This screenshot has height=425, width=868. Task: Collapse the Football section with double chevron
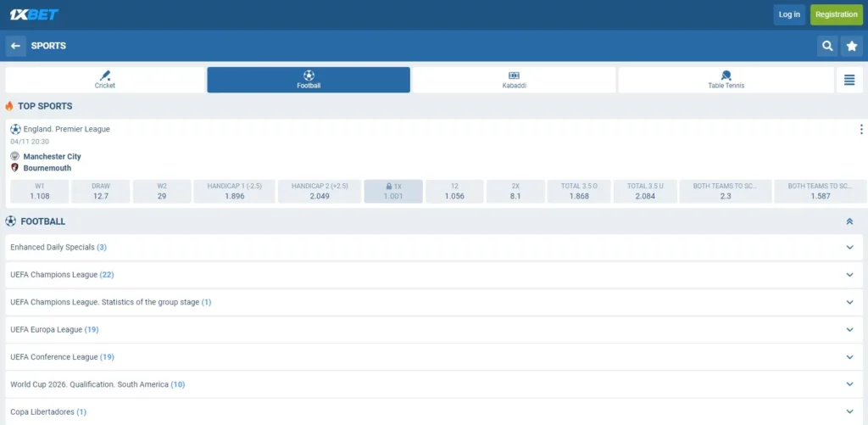[x=849, y=221]
